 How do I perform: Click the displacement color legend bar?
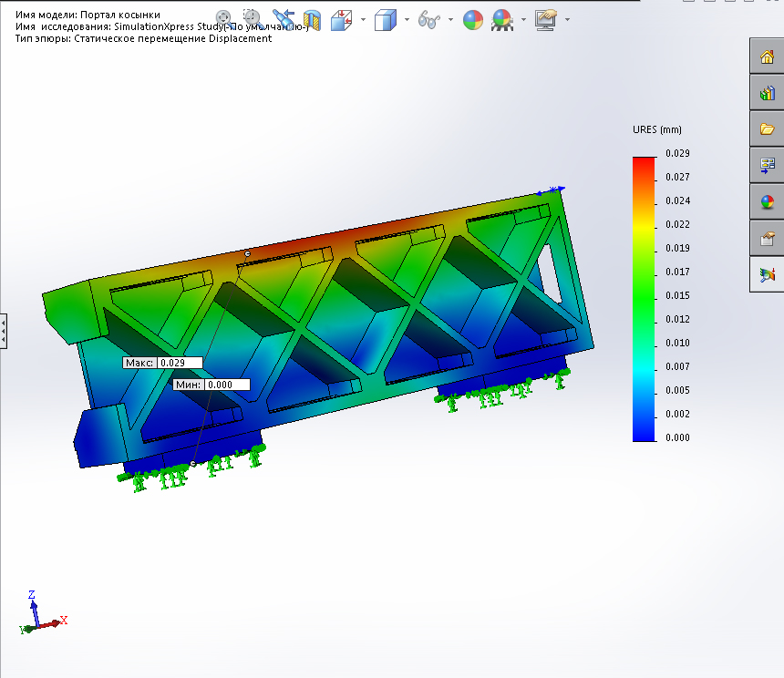click(x=644, y=299)
